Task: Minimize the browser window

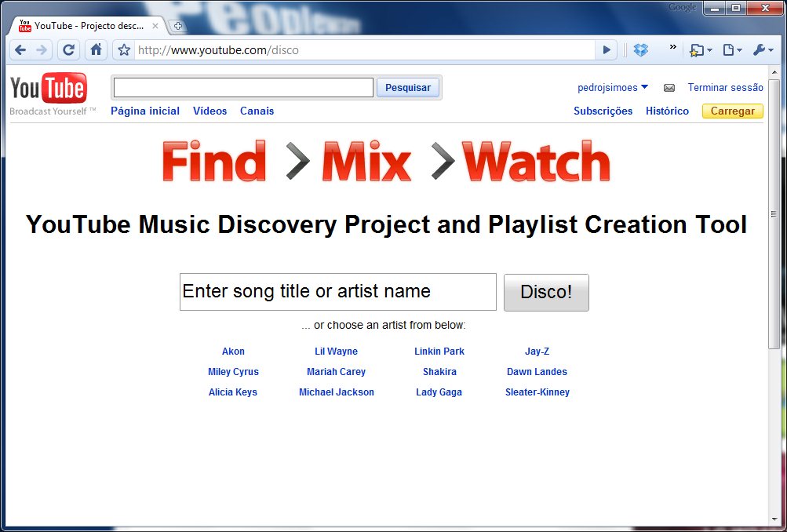Action: click(x=716, y=8)
